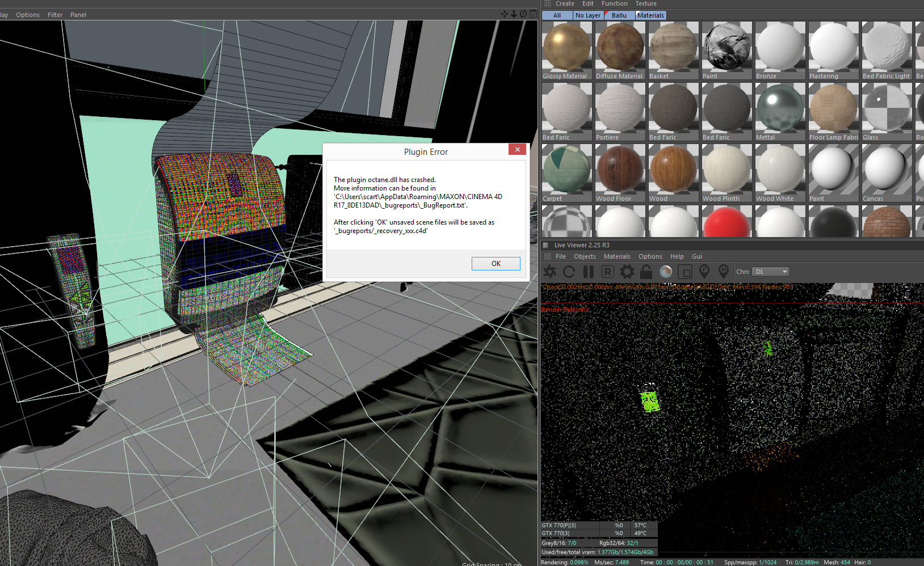
Task: Select the Carpet material thumbnail
Action: [x=567, y=173]
